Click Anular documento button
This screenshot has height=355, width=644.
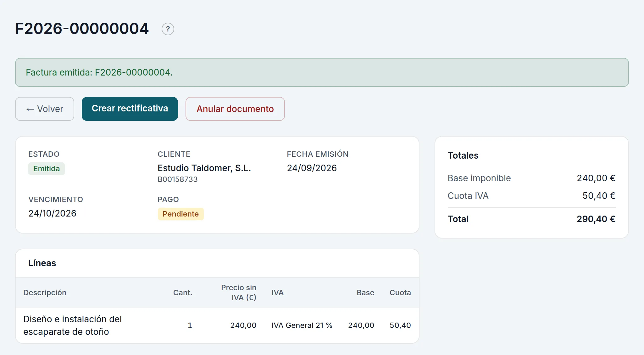click(x=235, y=109)
